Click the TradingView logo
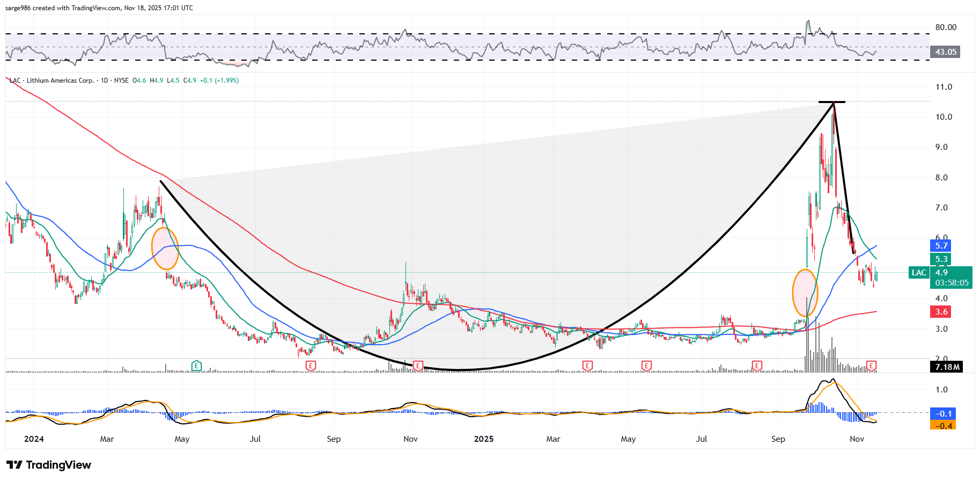Viewport: 980px width, 481px height. [x=49, y=465]
